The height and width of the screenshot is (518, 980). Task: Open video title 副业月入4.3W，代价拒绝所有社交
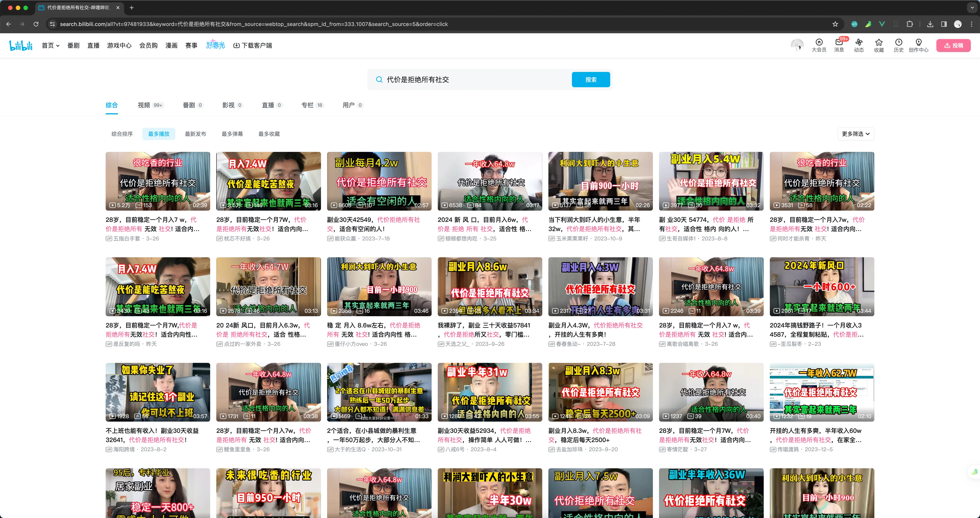[595, 330]
